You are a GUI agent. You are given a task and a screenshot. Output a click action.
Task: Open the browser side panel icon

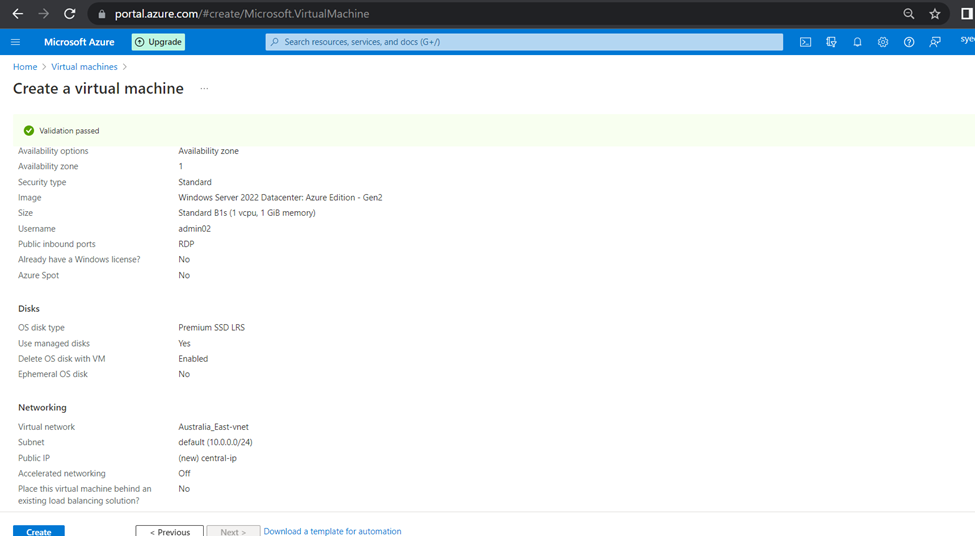[964, 14]
